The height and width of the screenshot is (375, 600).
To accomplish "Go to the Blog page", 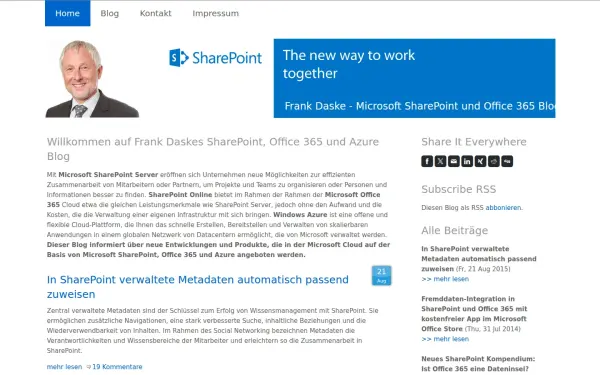I will [x=109, y=13].
